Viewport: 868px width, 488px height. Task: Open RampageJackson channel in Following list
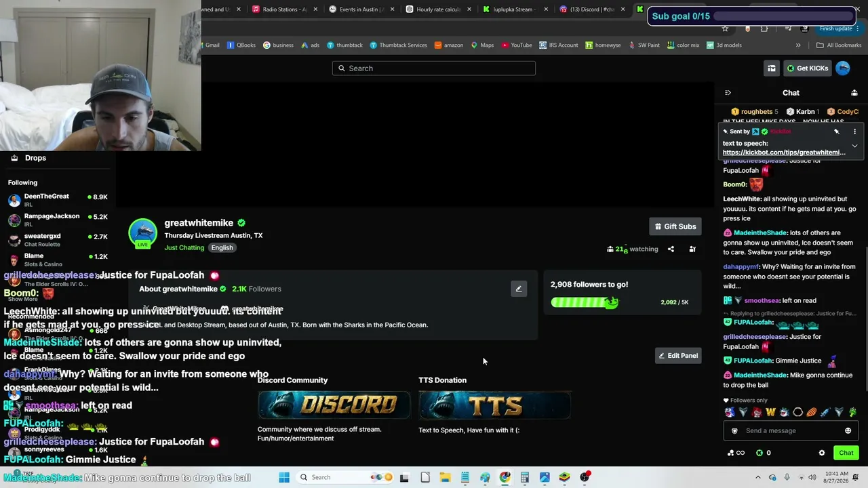(58, 220)
